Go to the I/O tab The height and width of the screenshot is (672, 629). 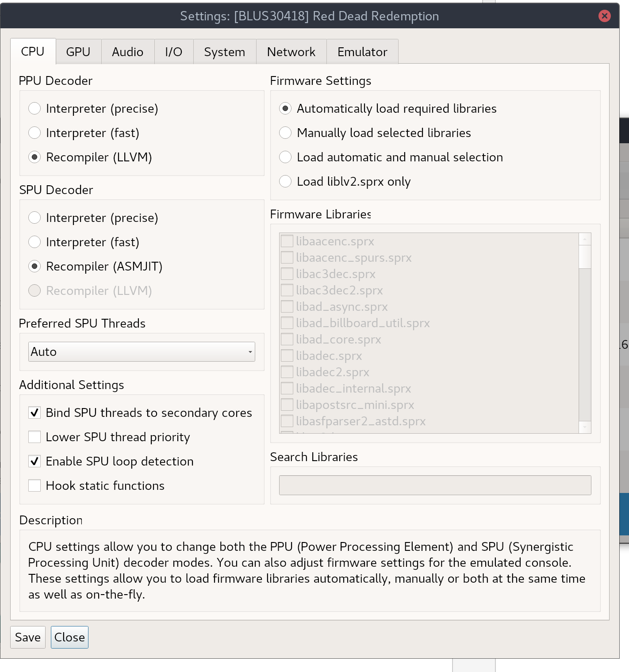174,52
